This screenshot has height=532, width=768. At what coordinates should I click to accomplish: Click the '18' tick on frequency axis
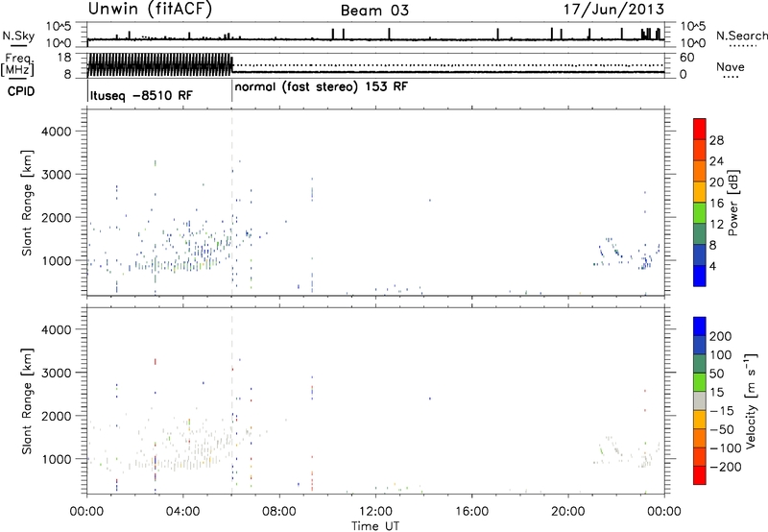click(x=64, y=58)
